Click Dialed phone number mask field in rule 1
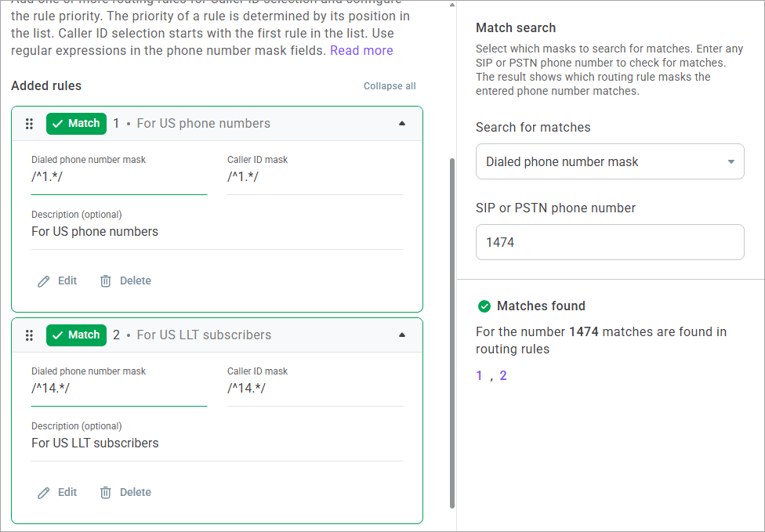Viewport: 765px width, 532px height. pyautogui.click(x=119, y=177)
